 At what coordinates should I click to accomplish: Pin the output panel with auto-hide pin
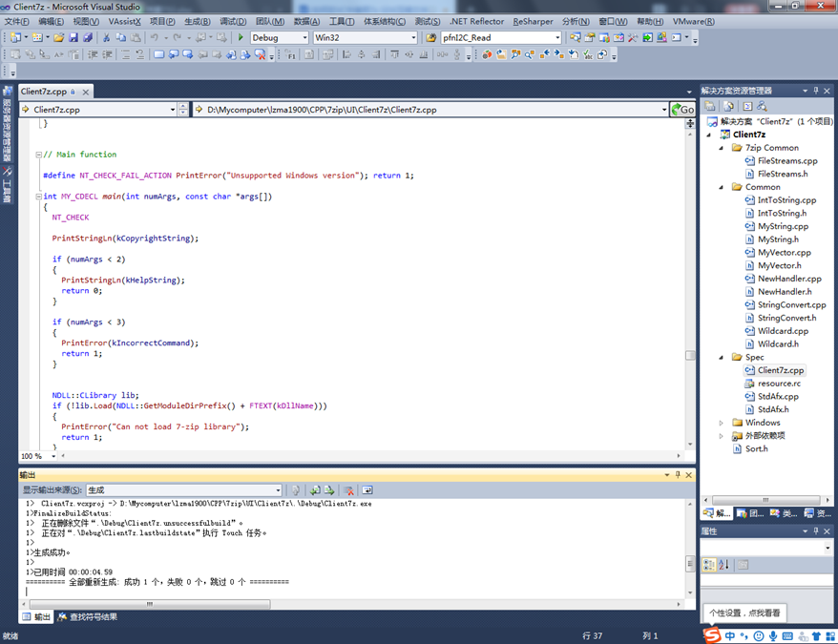(x=678, y=474)
